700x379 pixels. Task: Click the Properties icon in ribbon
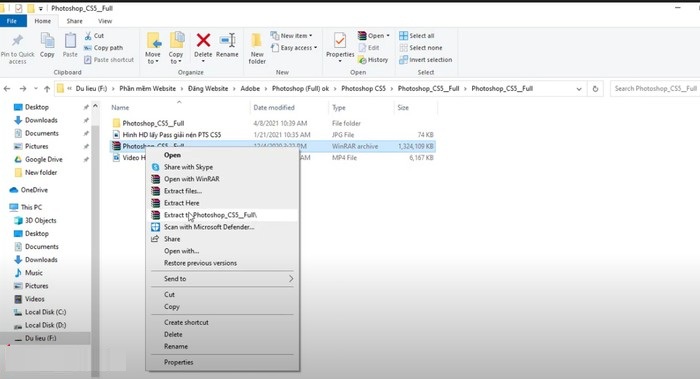pos(340,41)
